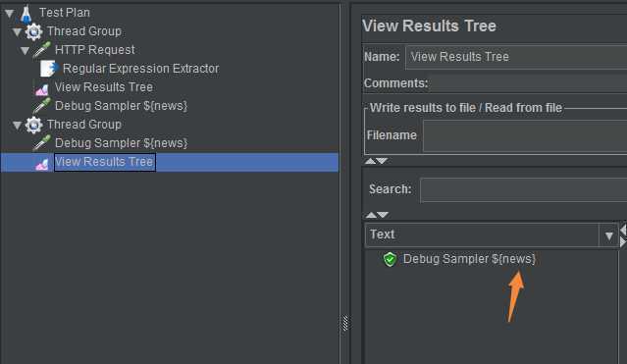This screenshot has height=364, width=627.
Task: Click the highlighted View Results Tree icon
Action: pyautogui.click(x=41, y=164)
